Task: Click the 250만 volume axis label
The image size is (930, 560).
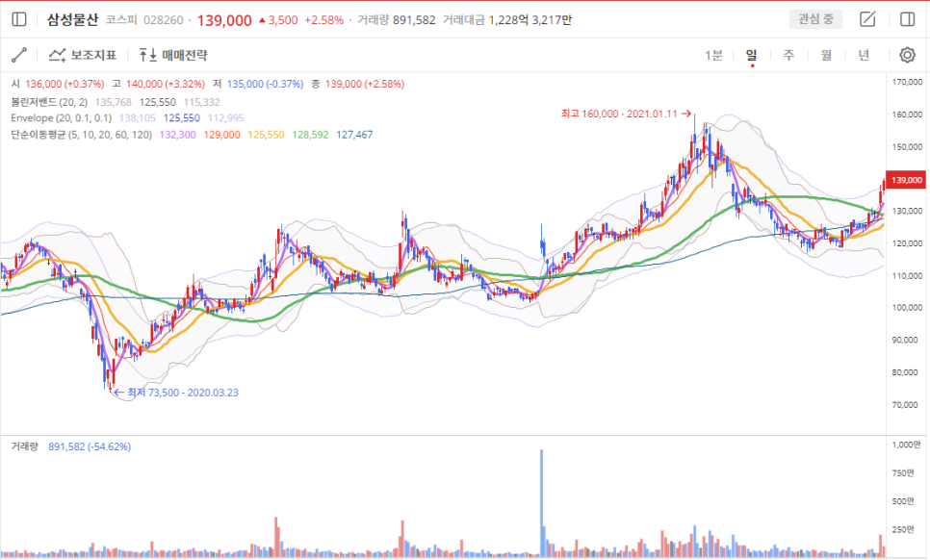Action: 904,529
